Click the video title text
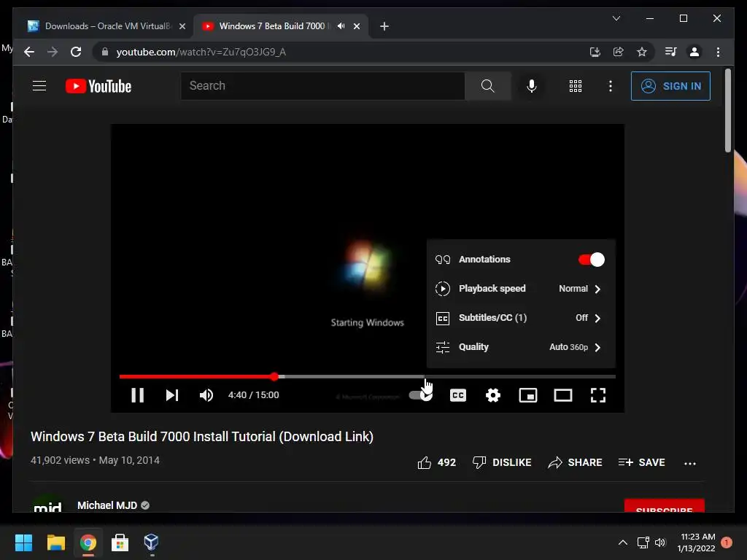Viewport: 747px width, 560px height. pyautogui.click(x=202, y=437)
